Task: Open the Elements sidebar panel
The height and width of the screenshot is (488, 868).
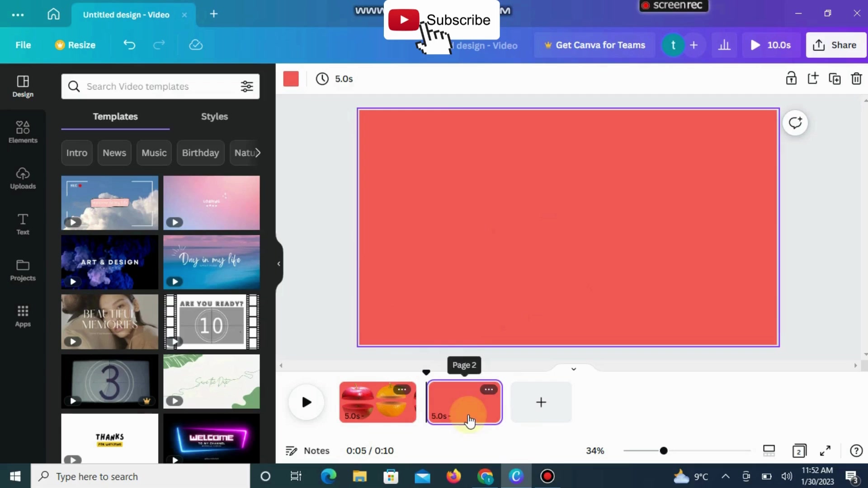Action: click(23, 132)
